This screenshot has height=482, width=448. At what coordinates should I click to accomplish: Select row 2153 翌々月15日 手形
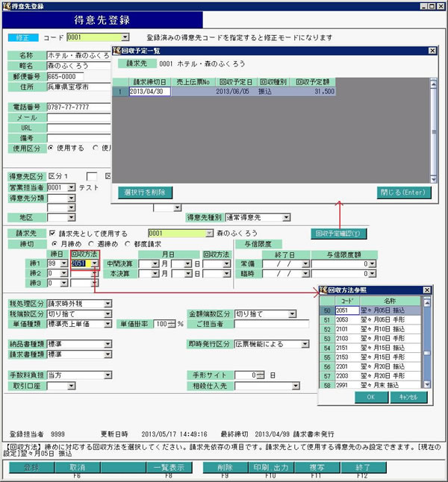(x=370, y=357)
